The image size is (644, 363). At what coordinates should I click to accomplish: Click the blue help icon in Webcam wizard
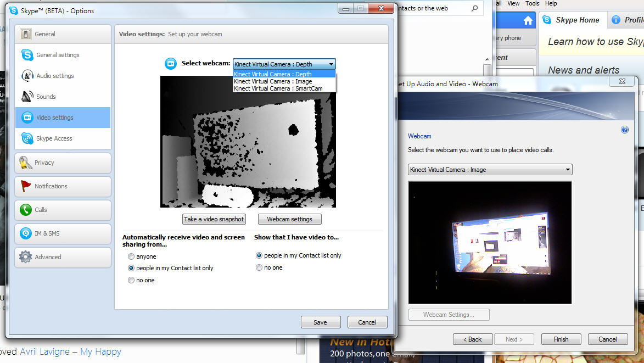[625, 130]
